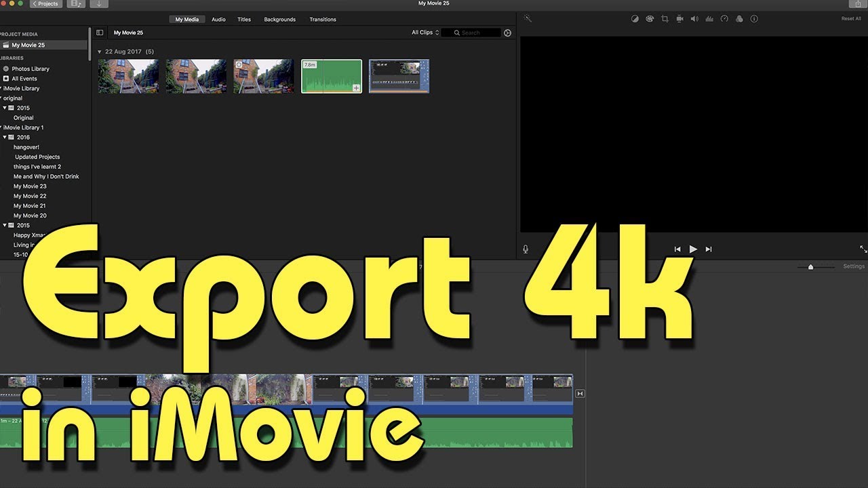Collapse the original library

click(1, 98)
